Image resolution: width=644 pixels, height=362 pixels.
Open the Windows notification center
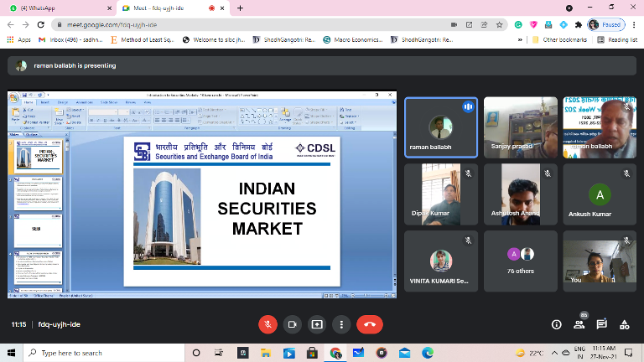click(628, 353)
